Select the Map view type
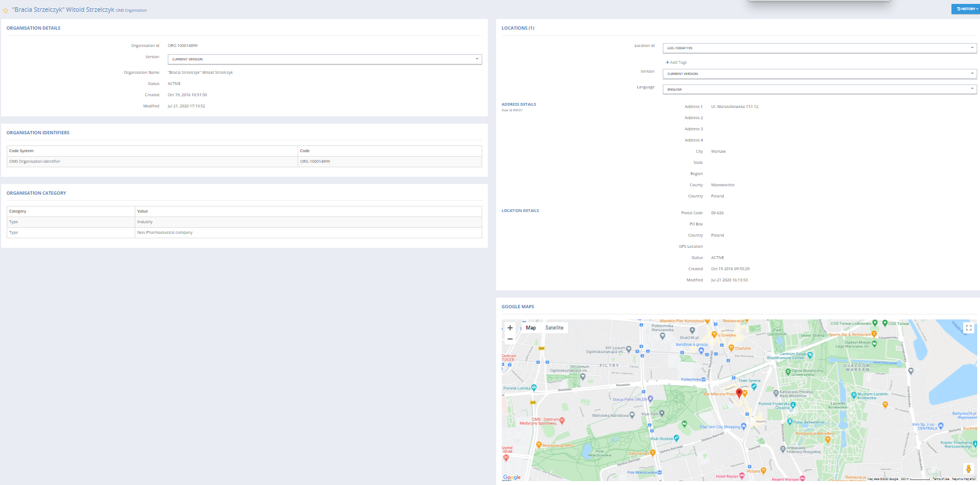This screenshot has height=485, width=980. coord(531,328)
